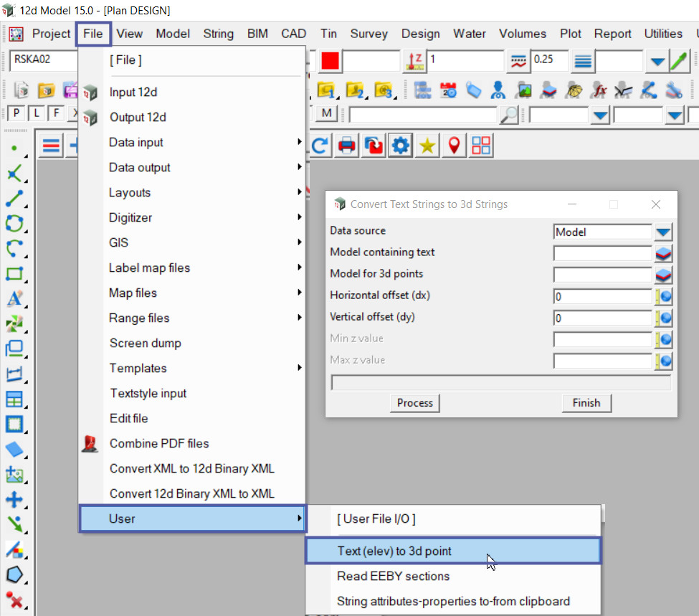The width and height of the screenshot is (699, 616).
Task: Click the magnifying glass search icon
Action: click(508, 115)
